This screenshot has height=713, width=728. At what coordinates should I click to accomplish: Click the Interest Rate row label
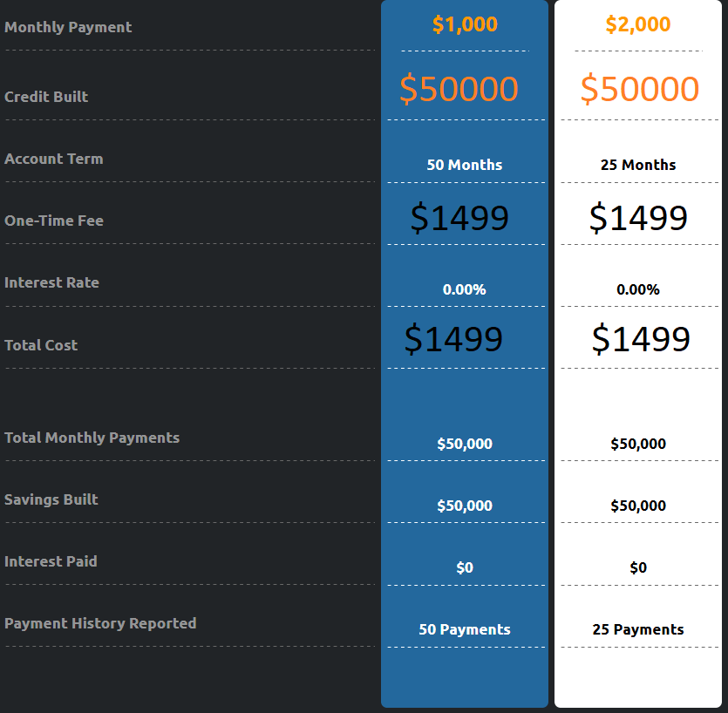[x=51, y=282]
